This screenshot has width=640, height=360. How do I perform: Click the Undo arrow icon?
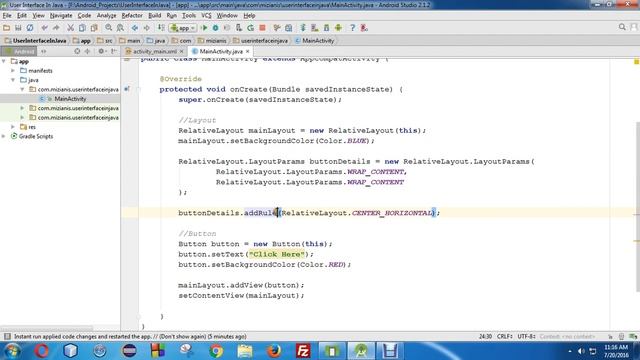click(x=44, y=28)
